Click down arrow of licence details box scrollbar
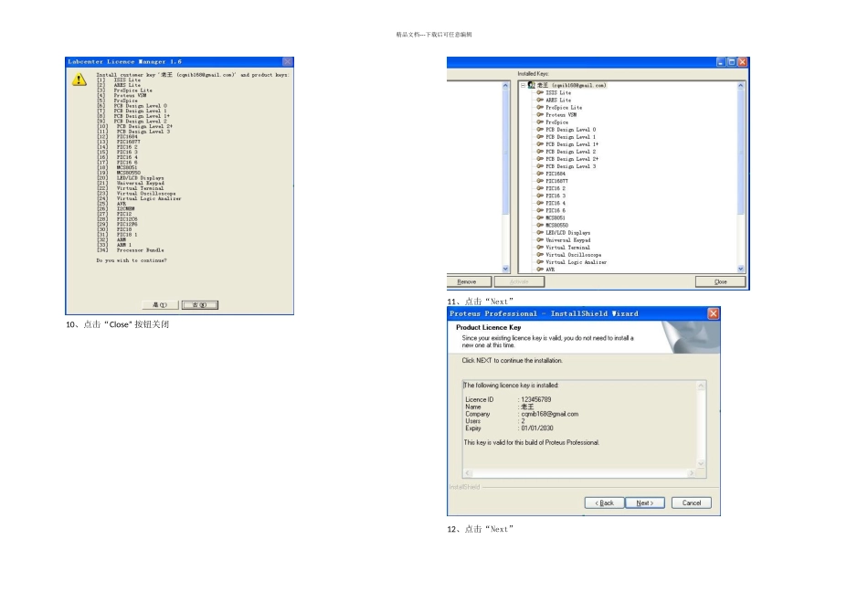The width and height of the screenshot is (868, 614). [x=702, y=463]
